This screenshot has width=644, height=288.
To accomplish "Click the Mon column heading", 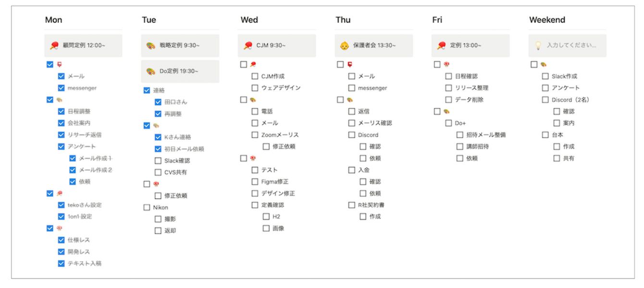I will point(53,20).
